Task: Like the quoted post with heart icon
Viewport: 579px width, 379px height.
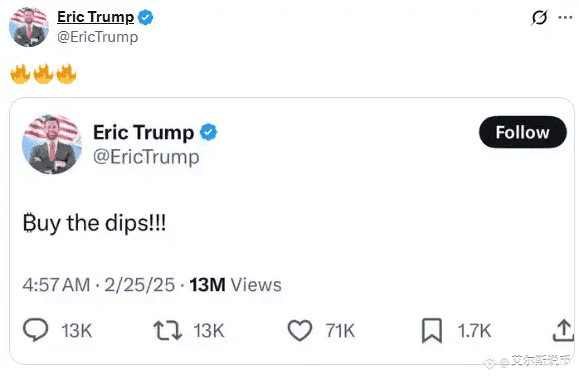Action: click(x=300, y=330)
